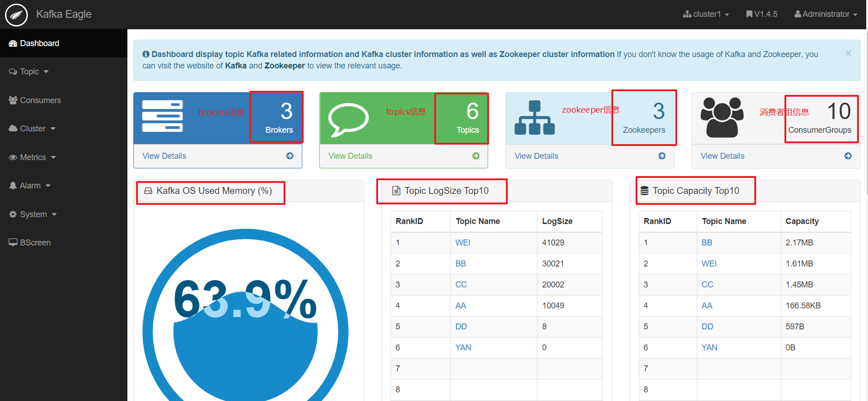Open the Consumers page from sidebar
This screenshot has width=868, height=401.
[x=63, y=100]
